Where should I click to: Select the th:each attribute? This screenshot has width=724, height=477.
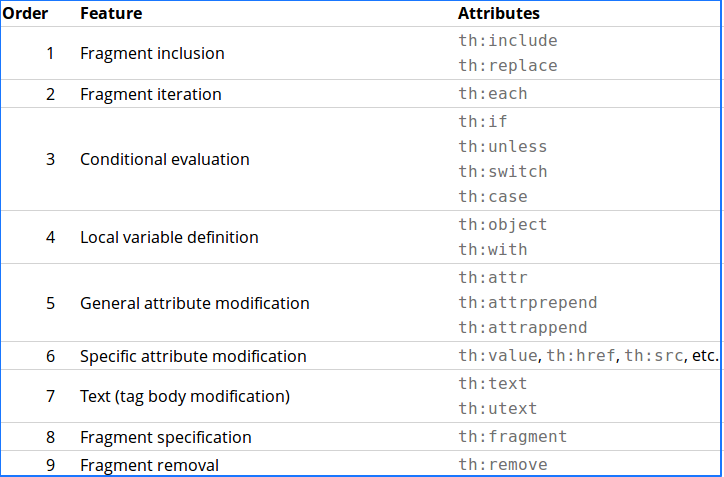(x=493, y=94)
